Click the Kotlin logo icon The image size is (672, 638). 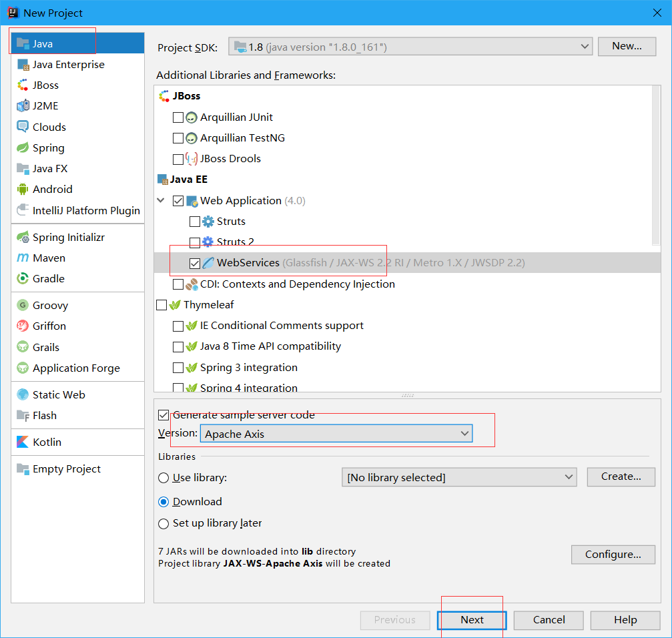[x=23, y=442]
